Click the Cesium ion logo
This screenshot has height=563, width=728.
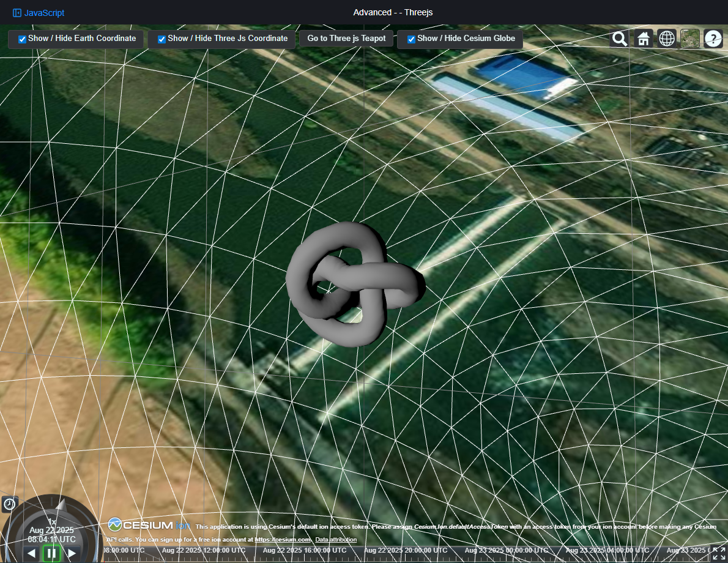pyautogui.click(x=149, y=526)
